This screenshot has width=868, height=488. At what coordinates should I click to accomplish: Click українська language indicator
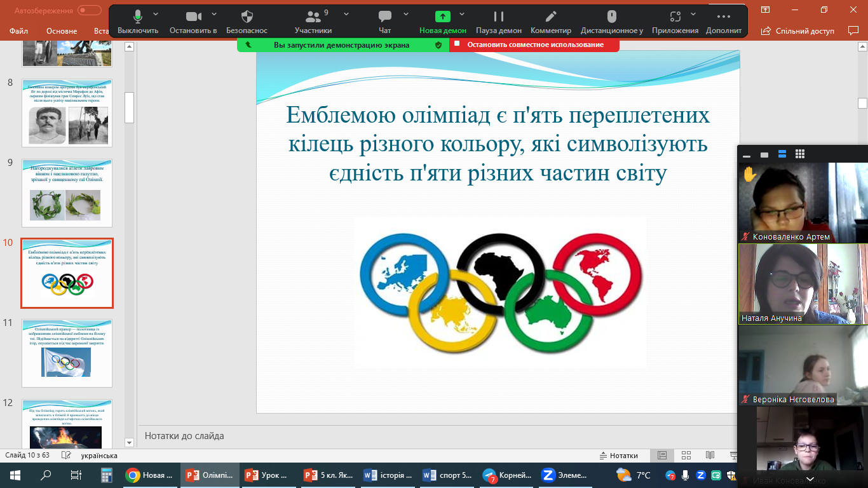99,456
